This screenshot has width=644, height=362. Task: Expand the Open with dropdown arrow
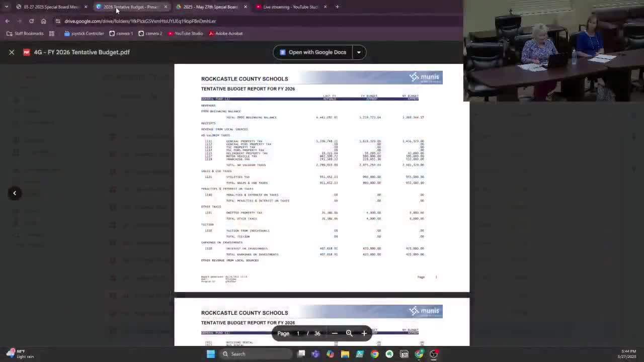pos(359,52)
